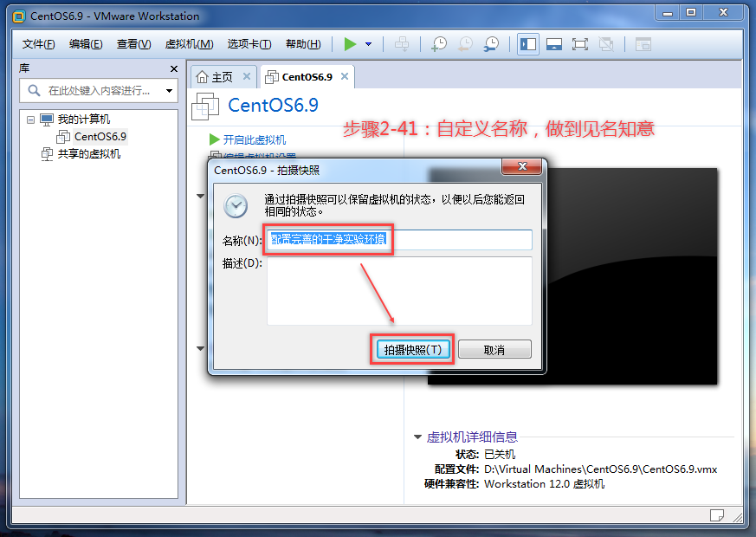Click the 拍摄快照(T) button
756x537 pixels.
(413, 350)
